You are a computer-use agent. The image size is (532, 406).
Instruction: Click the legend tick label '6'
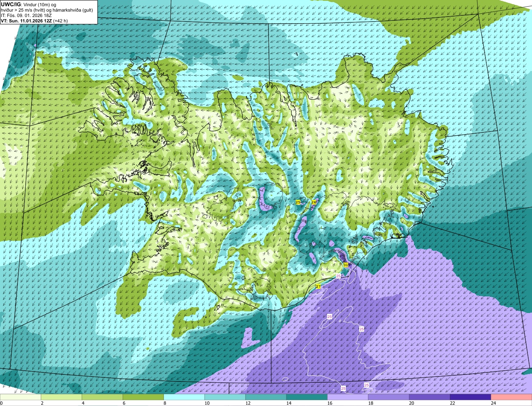click(x=123, y=403)
